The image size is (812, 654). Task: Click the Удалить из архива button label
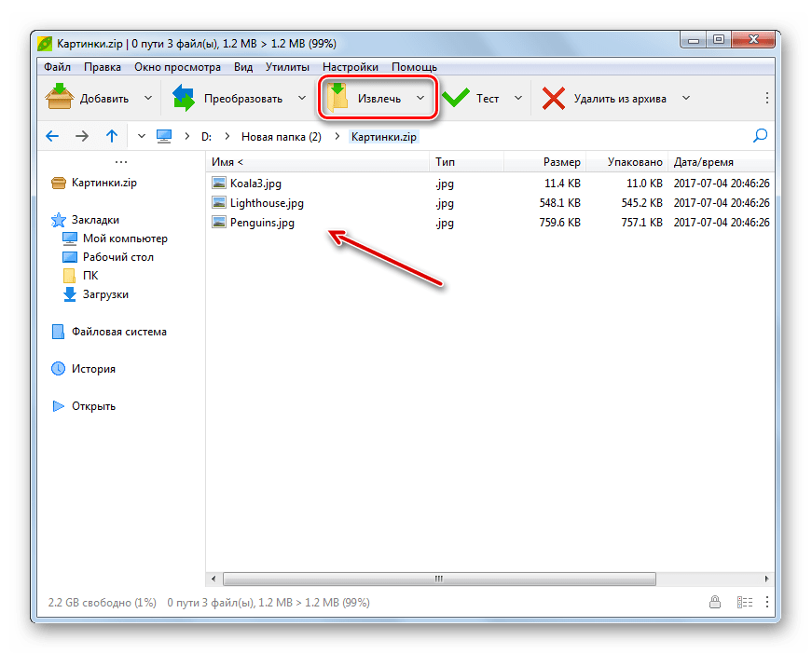click(x=620, y=99)
